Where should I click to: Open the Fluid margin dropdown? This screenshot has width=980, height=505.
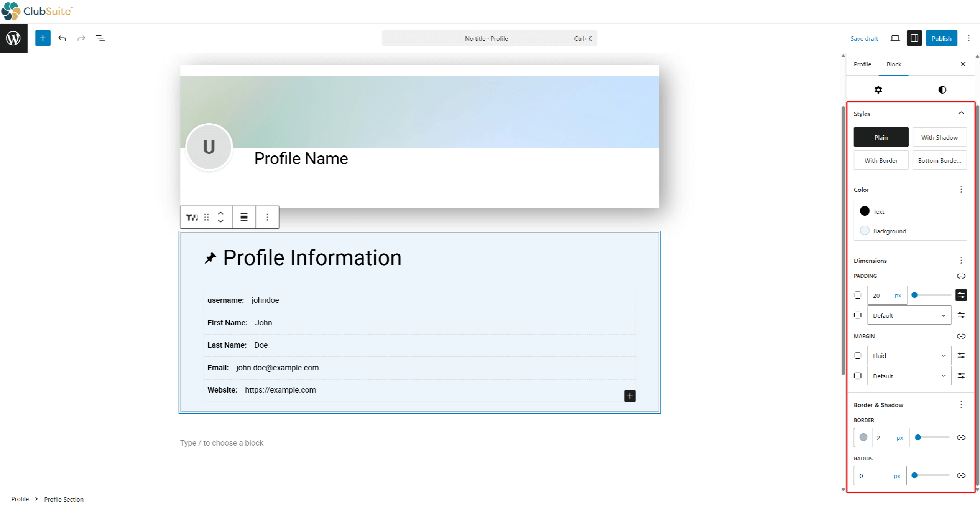pos(908,355)
